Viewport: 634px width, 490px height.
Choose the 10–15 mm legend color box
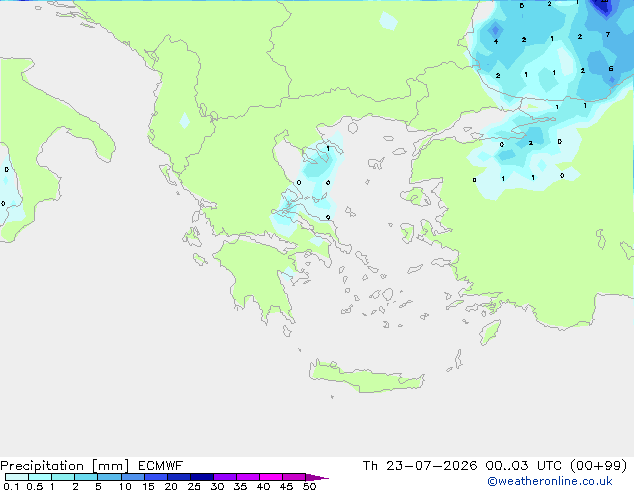tap(133, 477)
